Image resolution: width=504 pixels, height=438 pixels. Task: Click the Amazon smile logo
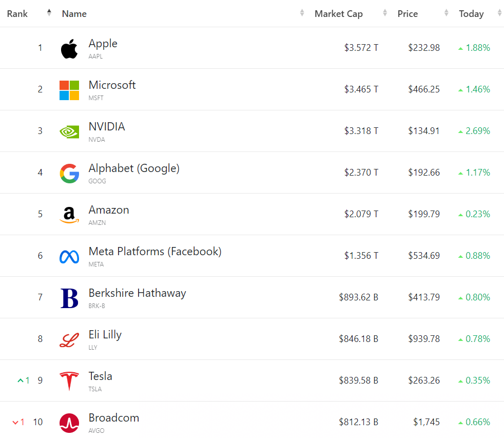pos(69,215)
